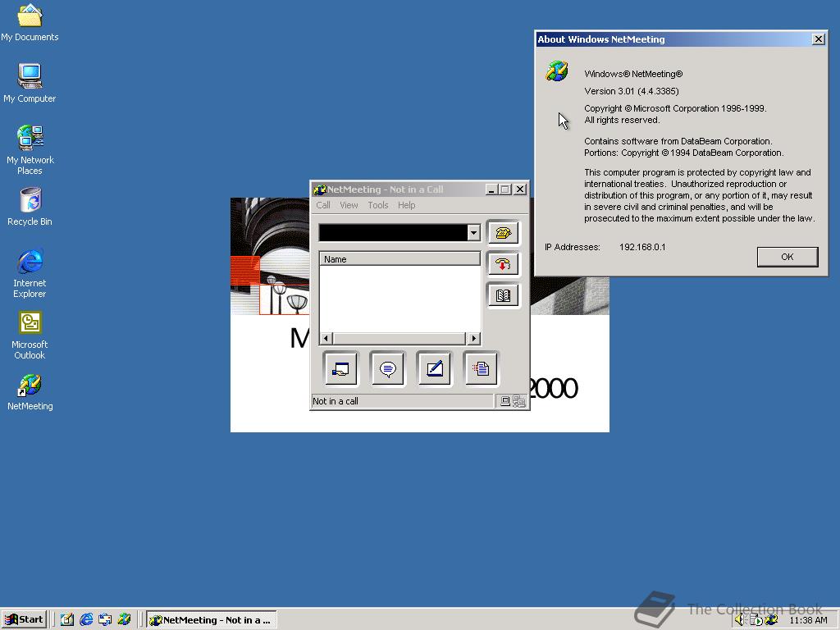Select the My Documents desktop icon
The width and height of the screenshot is (840, 630).
(x=30, y=22)
